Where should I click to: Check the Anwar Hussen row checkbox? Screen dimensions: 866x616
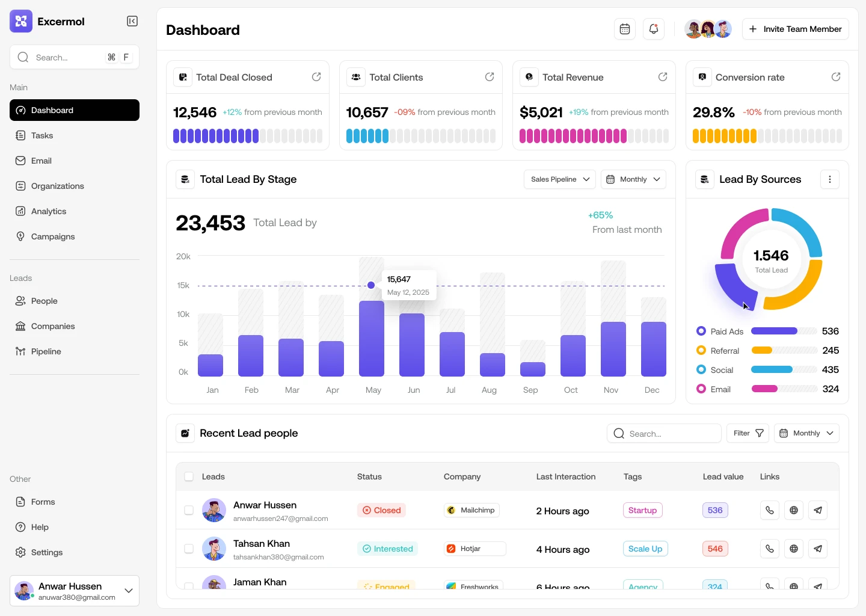(x=189, y=510)
